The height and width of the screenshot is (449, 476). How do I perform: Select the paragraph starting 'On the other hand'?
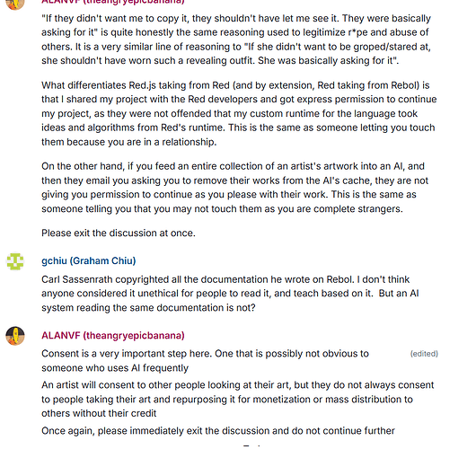[235, 188]
